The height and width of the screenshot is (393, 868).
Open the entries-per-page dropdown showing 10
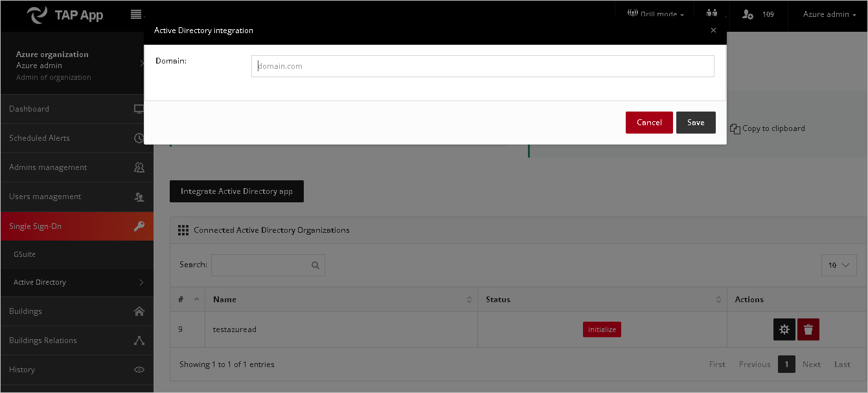pos(839,265)
